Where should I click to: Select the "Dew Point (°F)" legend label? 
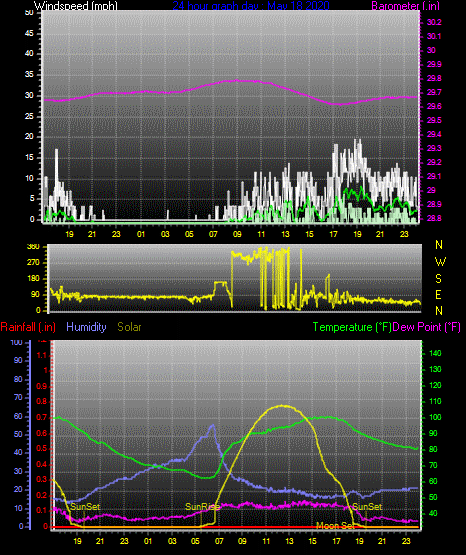[426, 327]
